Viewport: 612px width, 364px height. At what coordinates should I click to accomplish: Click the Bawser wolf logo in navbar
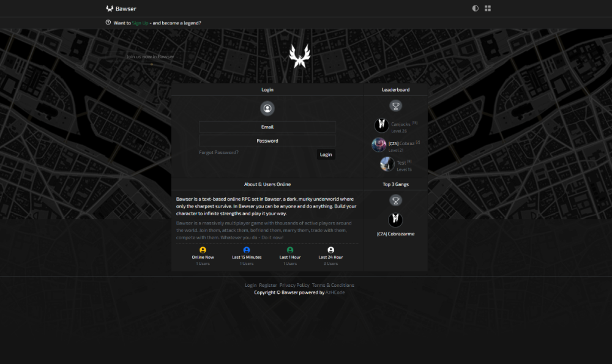pos(110,8)
